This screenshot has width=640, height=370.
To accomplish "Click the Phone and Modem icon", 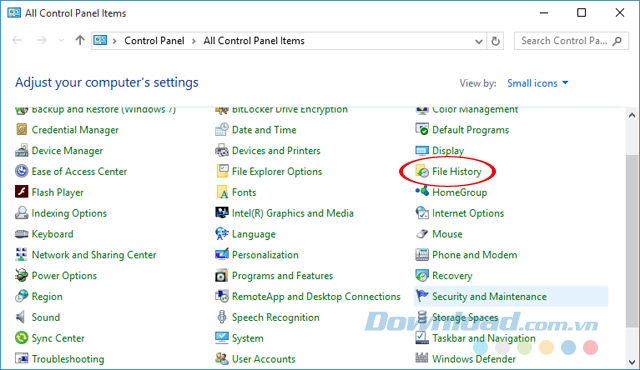I will tap(422, 255).
